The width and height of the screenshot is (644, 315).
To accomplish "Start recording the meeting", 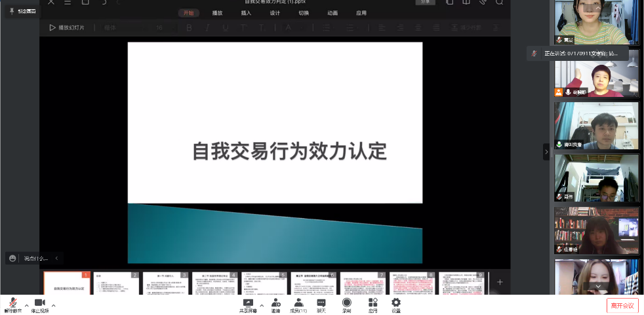I will click(346, 304).
